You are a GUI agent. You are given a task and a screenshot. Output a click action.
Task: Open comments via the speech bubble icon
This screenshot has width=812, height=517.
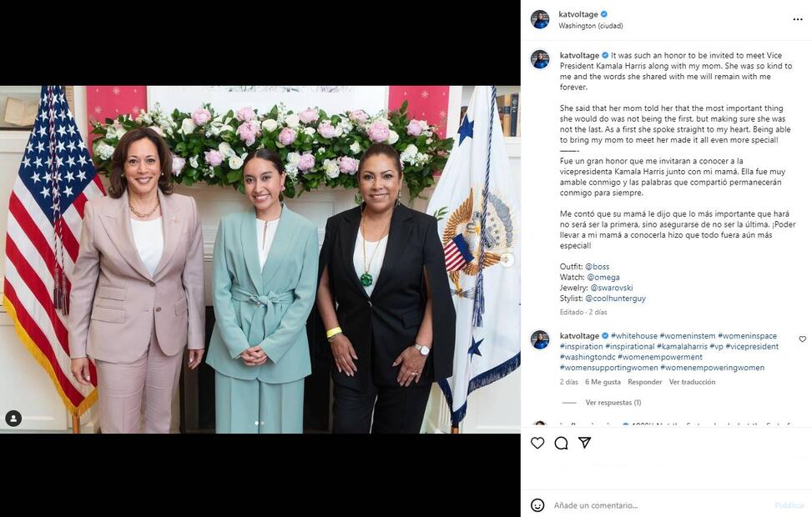[561, 443]
